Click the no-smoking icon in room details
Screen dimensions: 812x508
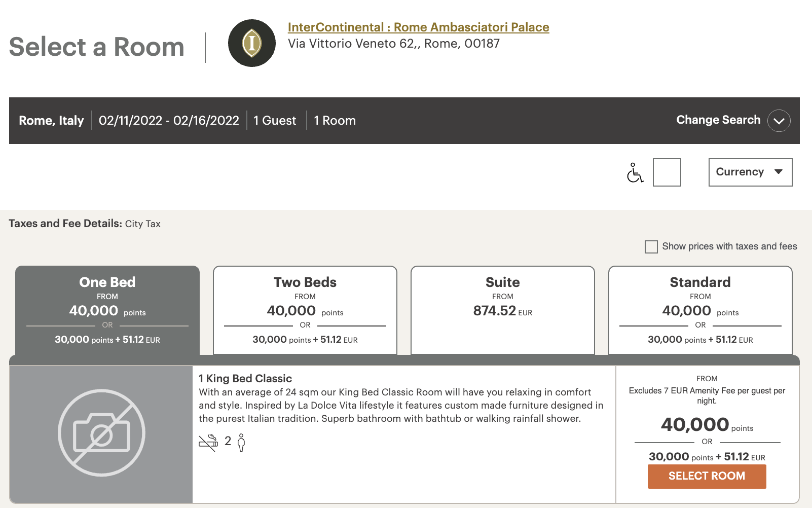point(208,443)
